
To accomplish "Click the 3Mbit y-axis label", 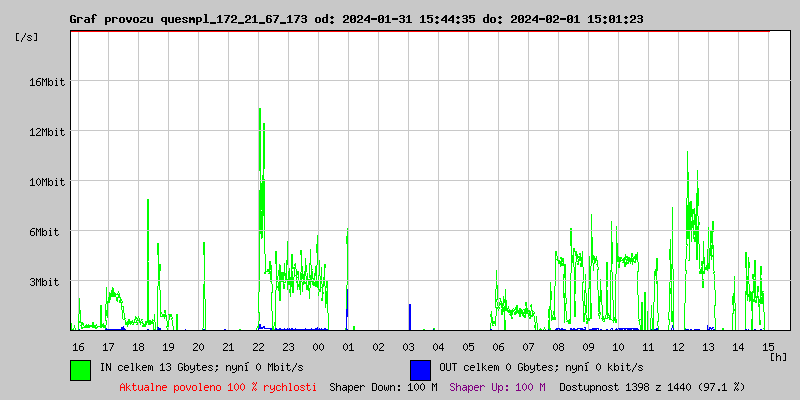I will click(48, 282).
